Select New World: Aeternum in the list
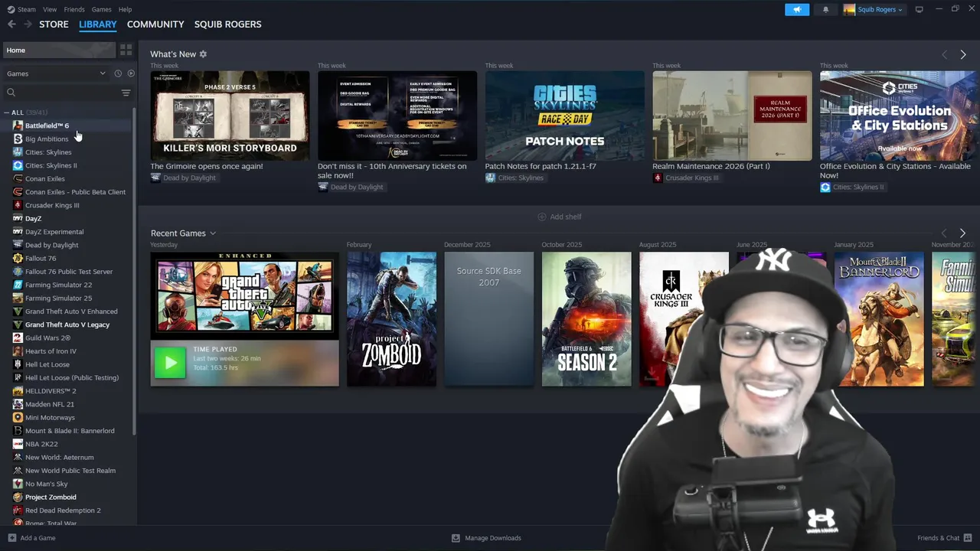This screenshot has height=551, width=980. pyautogui.click(x=59, y=458)
